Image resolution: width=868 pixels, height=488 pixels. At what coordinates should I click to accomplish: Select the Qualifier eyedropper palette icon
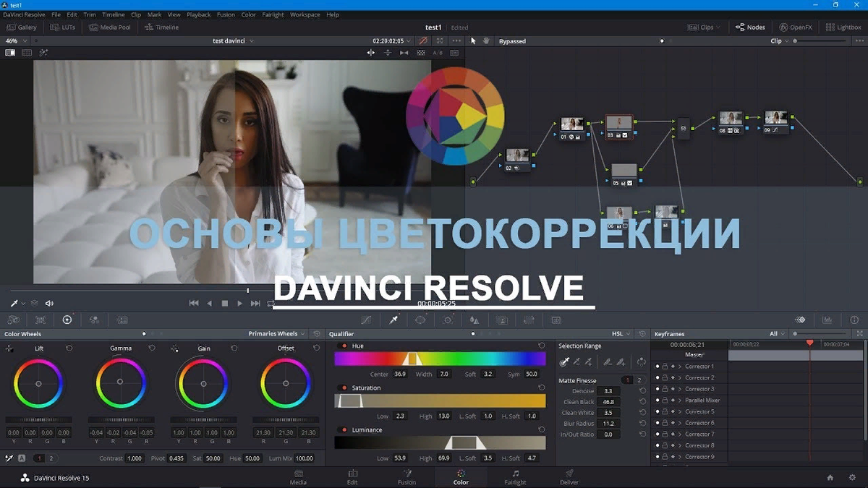click(x=393, y=320)
